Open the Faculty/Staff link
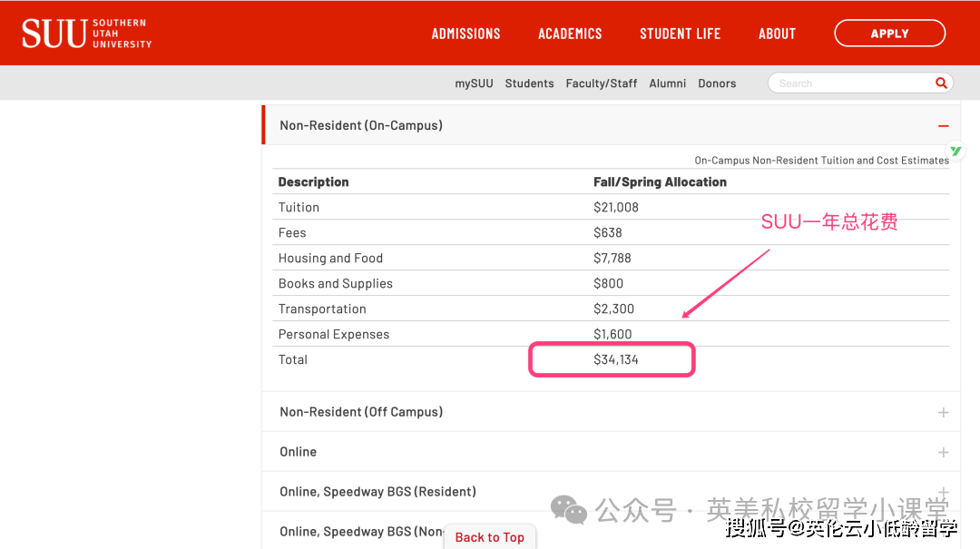The height and width of the screenshot is (549, 980). click(601, 83)
